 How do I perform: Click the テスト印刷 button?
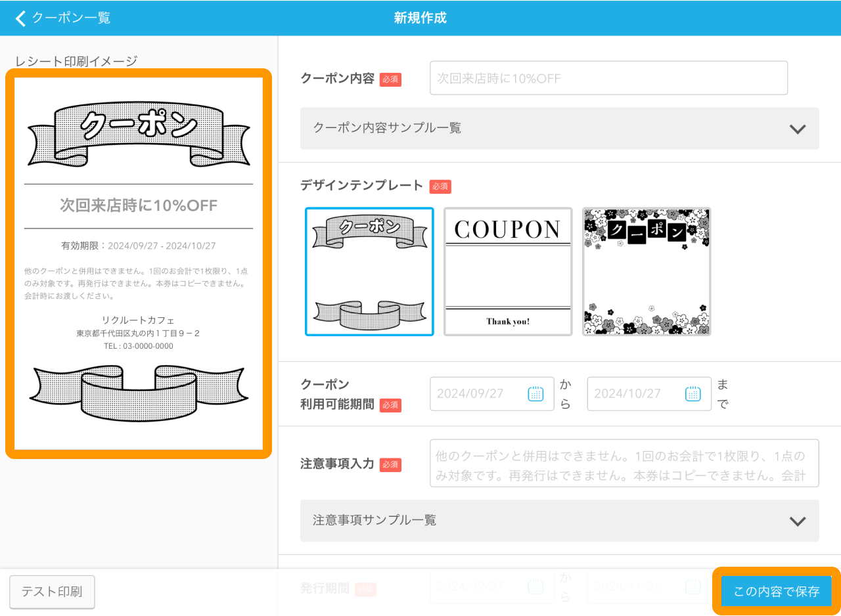[x=52, y=592]
